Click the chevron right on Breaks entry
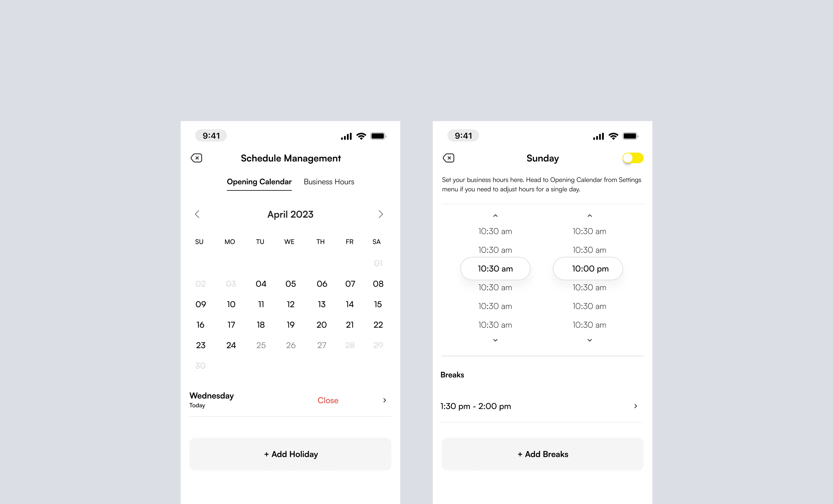Image resolution: width=833 pixels, height=504 pixels. (636, 406)
